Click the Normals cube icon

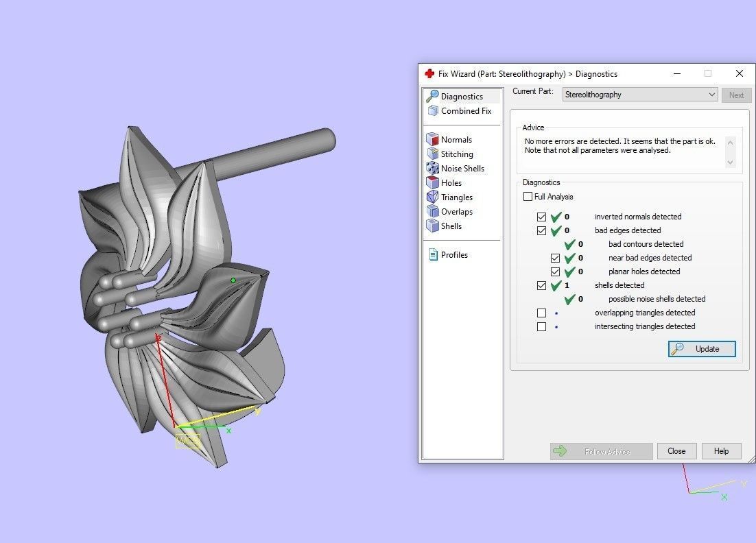432,140
